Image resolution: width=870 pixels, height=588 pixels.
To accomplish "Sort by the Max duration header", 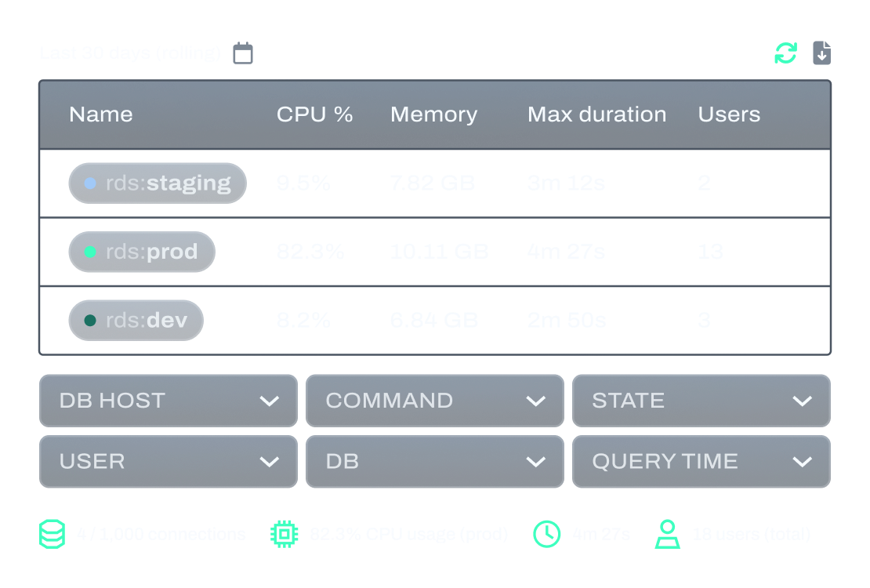I will point(597,114).
